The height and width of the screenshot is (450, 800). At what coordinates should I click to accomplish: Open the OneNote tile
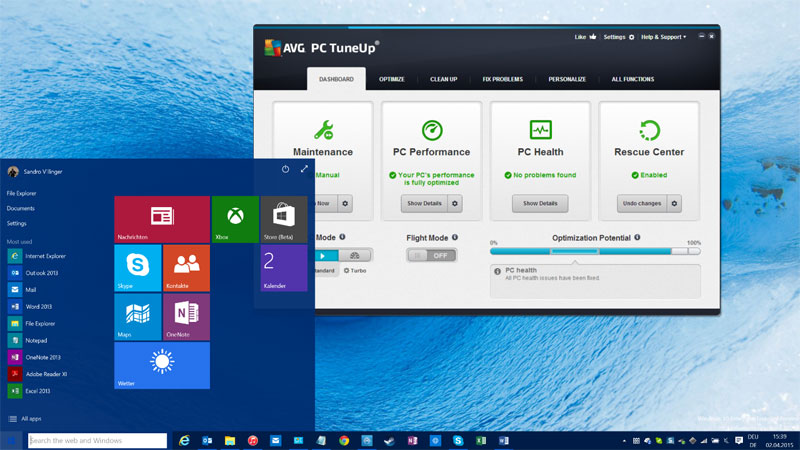(x=186, y=317)
